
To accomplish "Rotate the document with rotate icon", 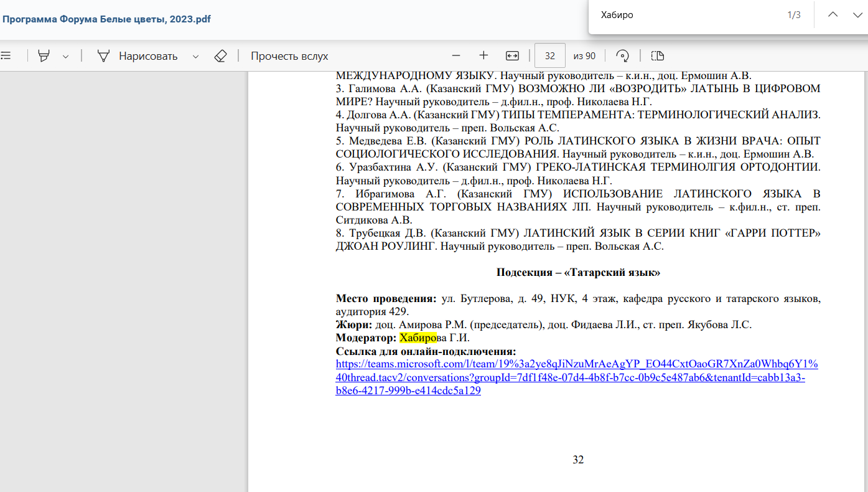I will tap(622, 55).
